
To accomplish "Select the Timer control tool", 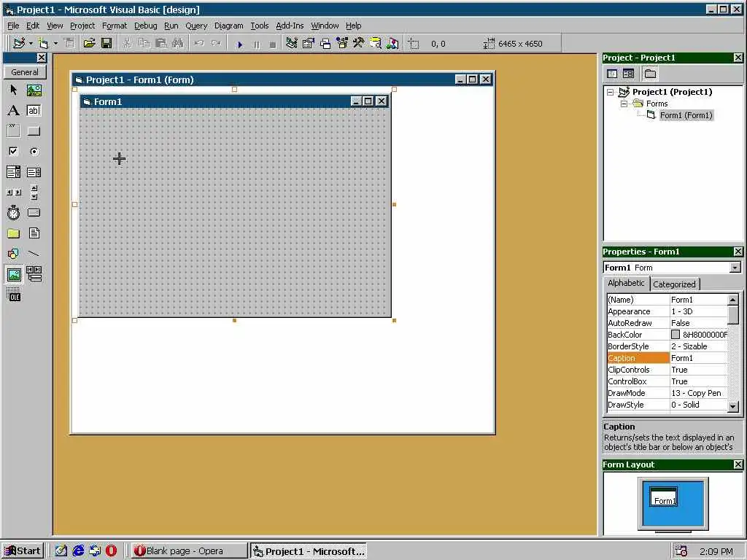I will point(13,213).
